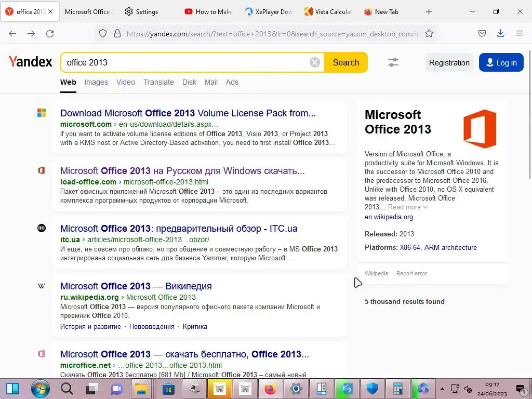Open the ITC.ua Office 2013 review result
This screenshot has height=399, width=532.
[179, 229]
